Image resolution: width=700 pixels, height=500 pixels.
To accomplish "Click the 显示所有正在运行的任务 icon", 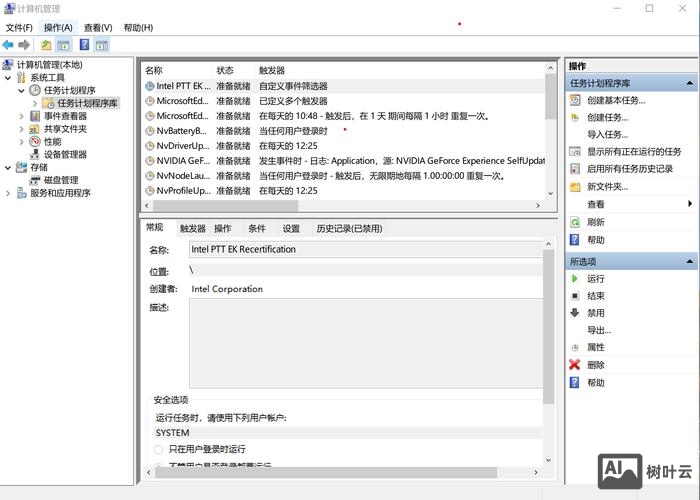I will [x=575, y=151].
